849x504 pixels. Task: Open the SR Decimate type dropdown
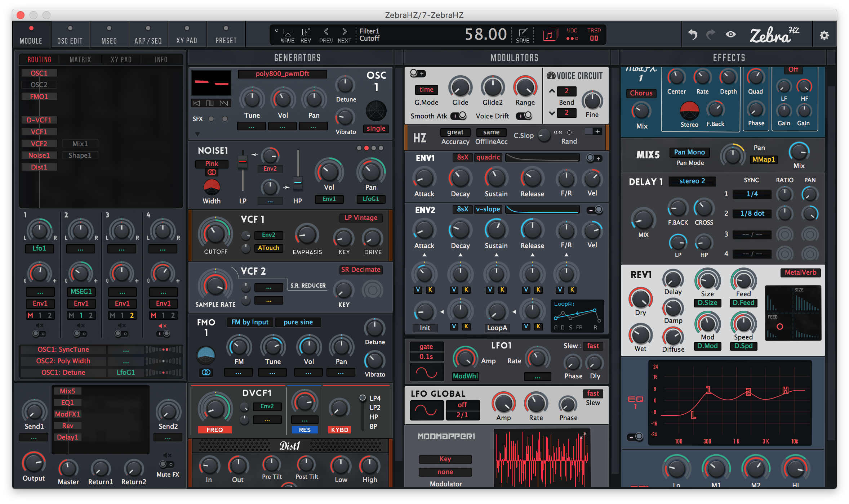[x=361, y=270]
